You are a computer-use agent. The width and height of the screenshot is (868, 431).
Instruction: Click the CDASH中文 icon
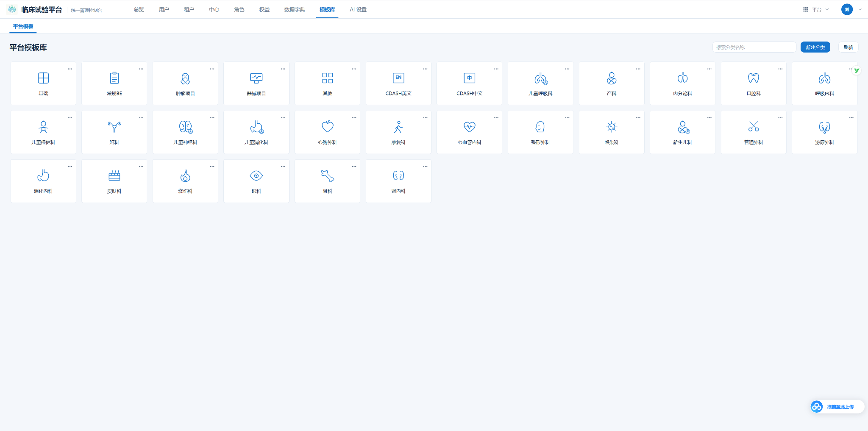tap(470, 78)
